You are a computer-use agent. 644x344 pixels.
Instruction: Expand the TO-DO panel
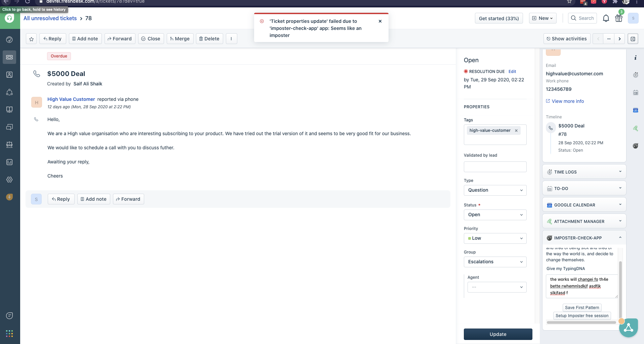[584, 188]
